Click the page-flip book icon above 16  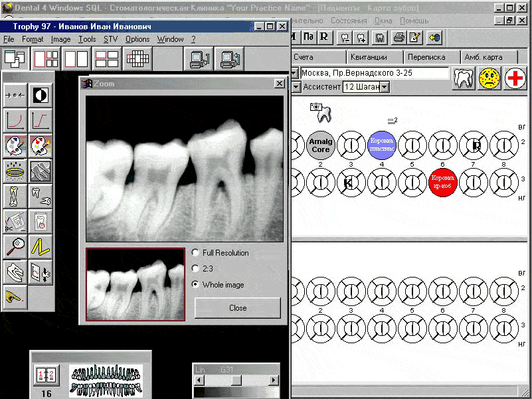46,375
